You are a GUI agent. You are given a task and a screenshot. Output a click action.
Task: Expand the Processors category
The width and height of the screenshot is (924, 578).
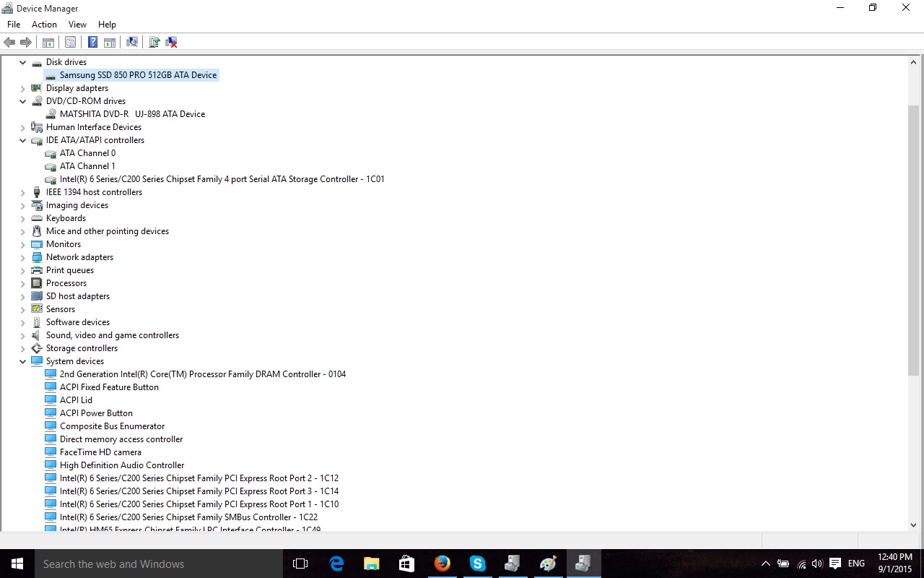(23, 283)
